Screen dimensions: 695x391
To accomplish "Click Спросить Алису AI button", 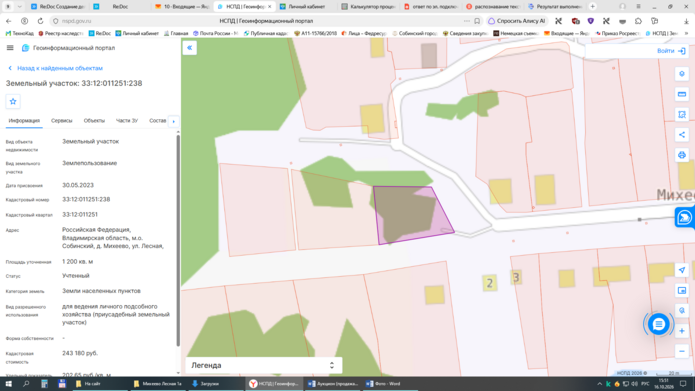I will pyautogui.click(x=517, y=21).
